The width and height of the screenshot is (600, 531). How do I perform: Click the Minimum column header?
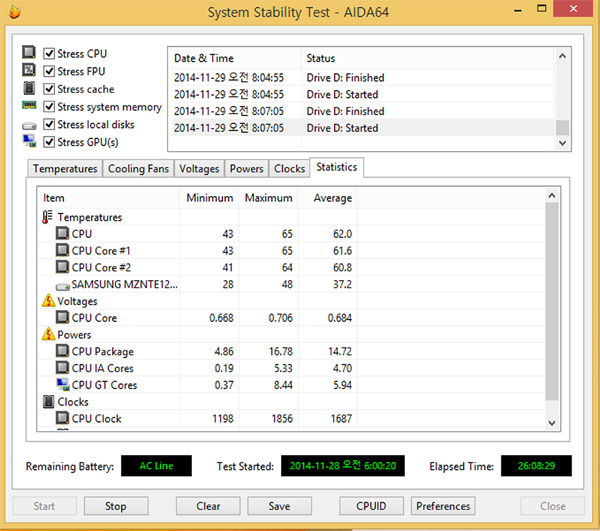click(x=209, y=198)
